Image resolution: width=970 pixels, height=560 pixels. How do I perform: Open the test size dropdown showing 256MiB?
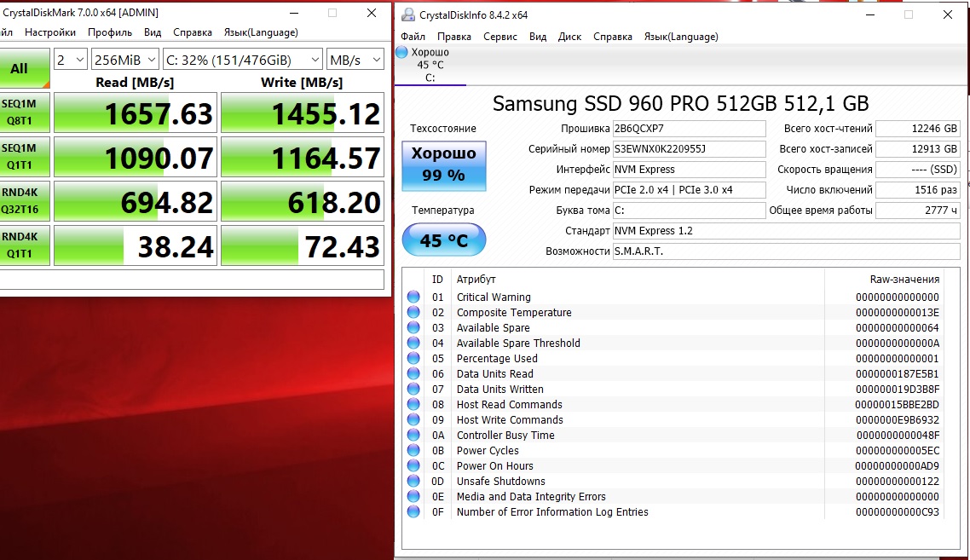125,60
